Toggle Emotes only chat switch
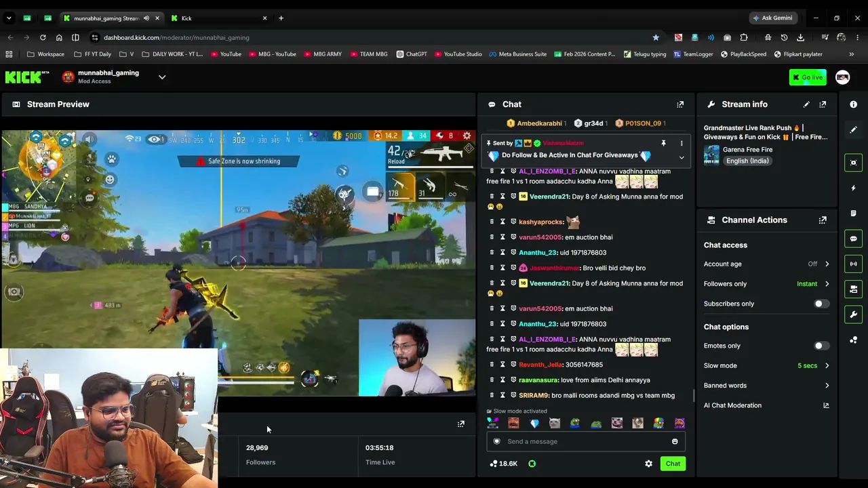Image resolution: width=868 pixels, height=488 pixels. click(821, 346)
